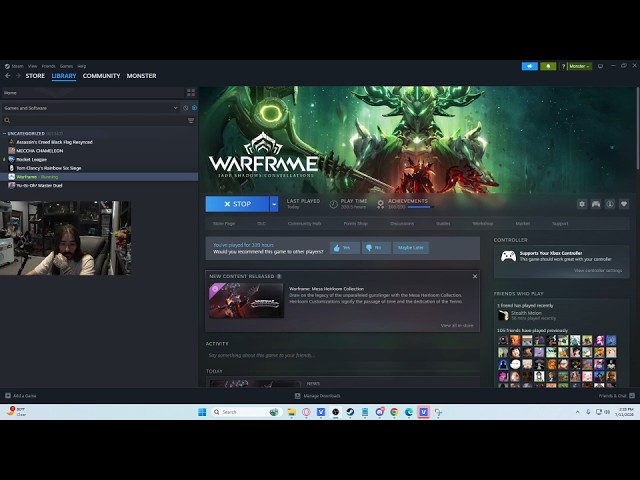Toggle show ready-to-play games icon
640x480 pixels.
194,108
